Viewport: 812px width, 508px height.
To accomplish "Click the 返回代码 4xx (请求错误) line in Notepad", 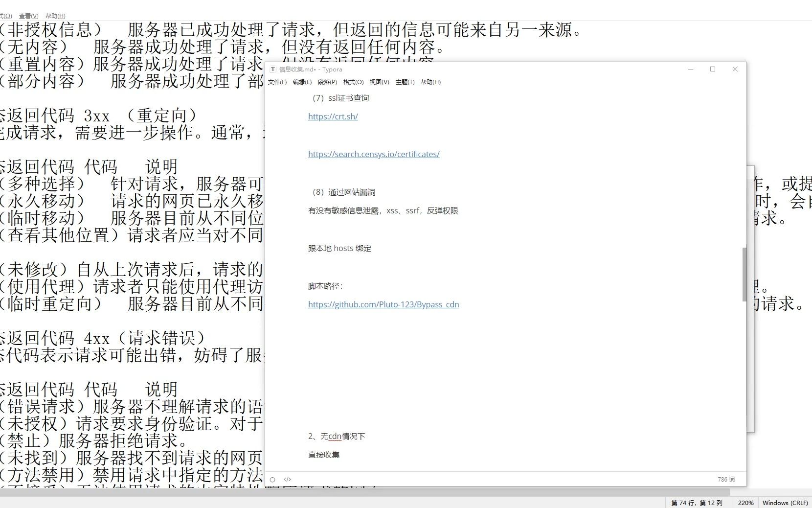I will [103, 338].
